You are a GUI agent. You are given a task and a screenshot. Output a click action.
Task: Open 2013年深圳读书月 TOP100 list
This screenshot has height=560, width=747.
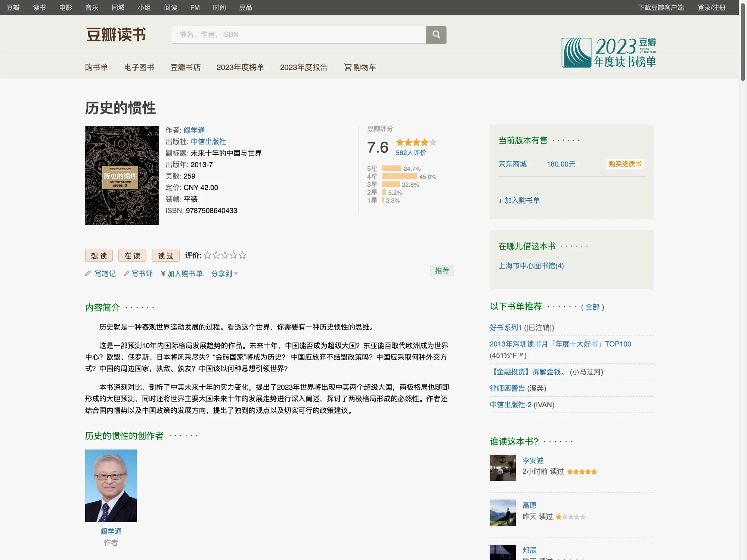tap(560, 344)
